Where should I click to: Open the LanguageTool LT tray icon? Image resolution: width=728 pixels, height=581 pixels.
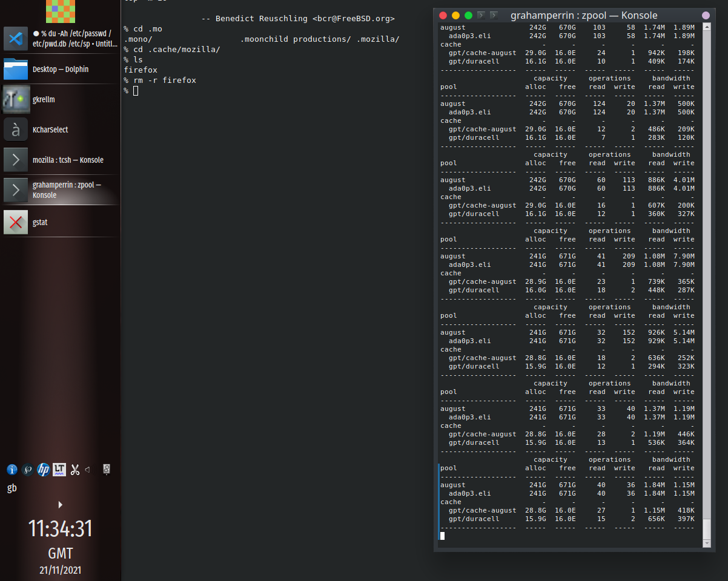[x=59, y=469]
